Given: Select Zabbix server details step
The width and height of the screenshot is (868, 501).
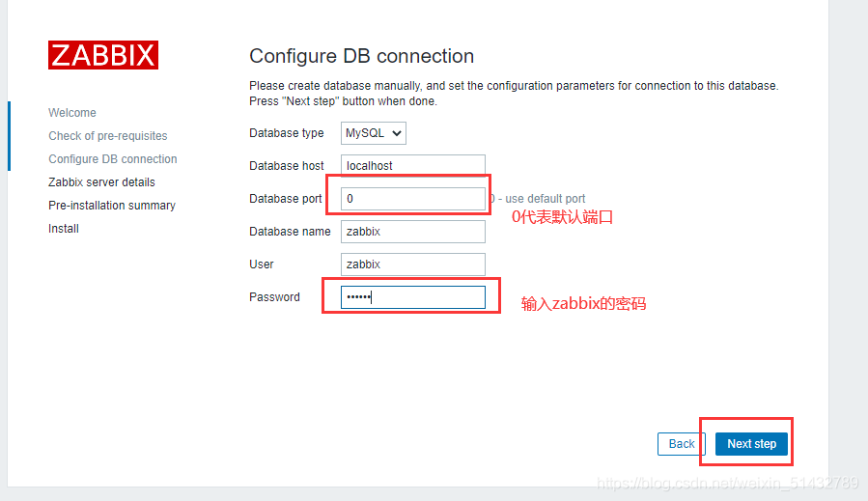Looking at the screenshot, I should [x=101, y=182].
